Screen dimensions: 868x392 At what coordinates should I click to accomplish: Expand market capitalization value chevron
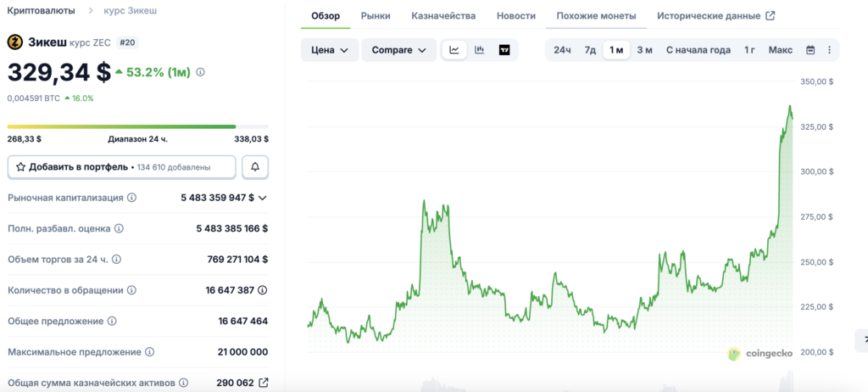262,198
